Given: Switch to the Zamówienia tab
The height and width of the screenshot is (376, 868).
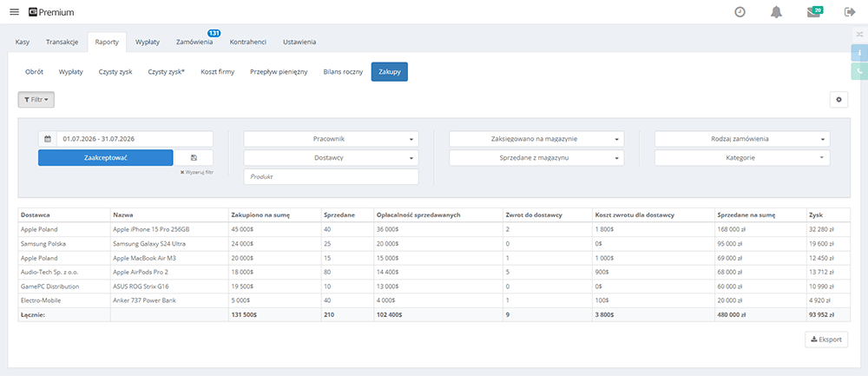Looking at the screenshot, I should tap(194, 42).
